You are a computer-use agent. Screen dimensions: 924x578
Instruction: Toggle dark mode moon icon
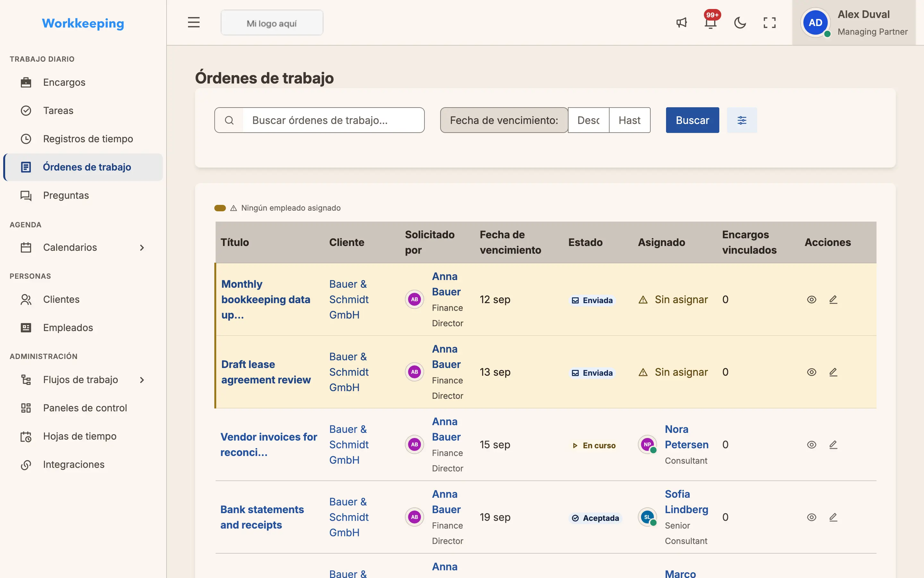tap(740, 22)
